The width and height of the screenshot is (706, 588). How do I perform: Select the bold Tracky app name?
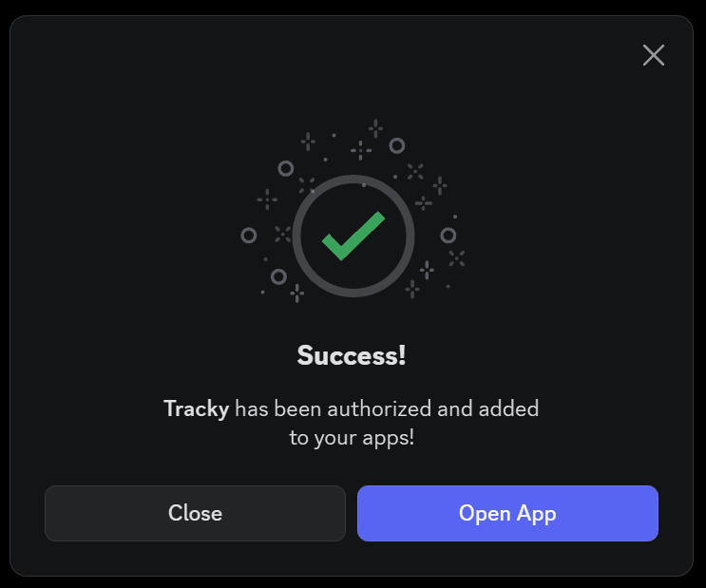pyautogui.click(x=197, y=409)
